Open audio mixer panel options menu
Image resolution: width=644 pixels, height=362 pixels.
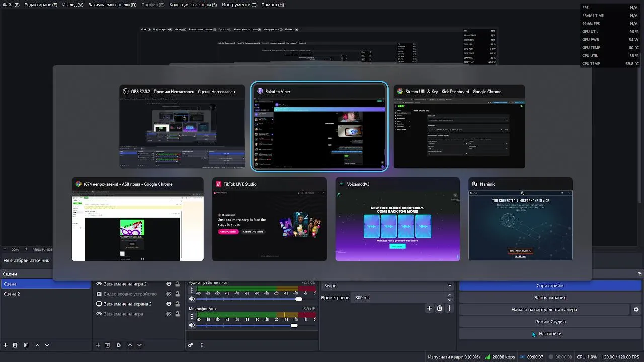[202, 345]
